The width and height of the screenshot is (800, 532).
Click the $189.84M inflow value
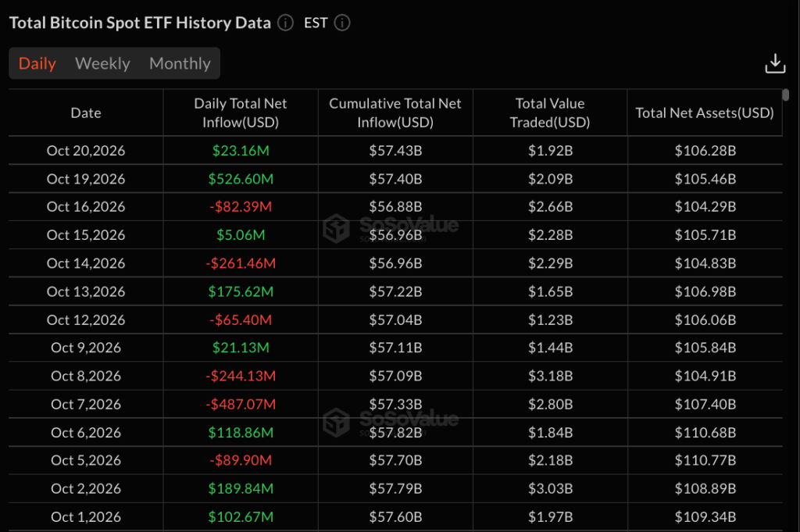coord(241,489)
